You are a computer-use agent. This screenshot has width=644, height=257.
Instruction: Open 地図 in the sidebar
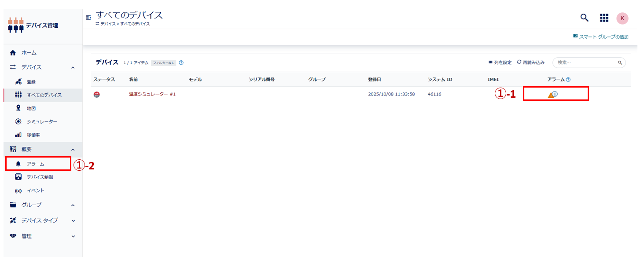pyautogui.click(x=32, y=108)
